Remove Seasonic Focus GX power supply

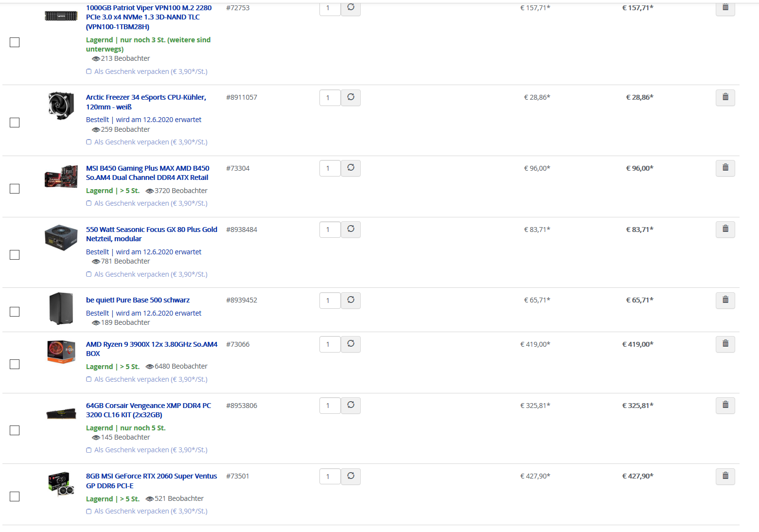tap(725, 230)
